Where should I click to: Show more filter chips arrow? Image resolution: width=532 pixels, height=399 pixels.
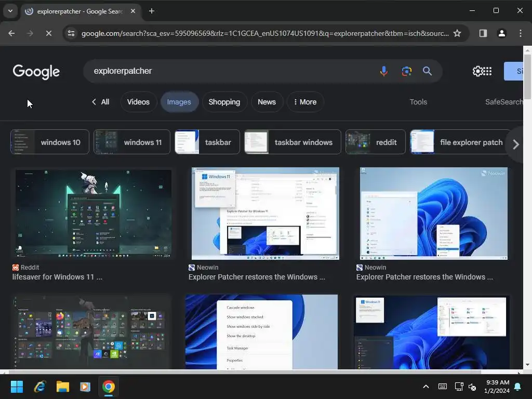pyautogui.click(x=516, y=144)
